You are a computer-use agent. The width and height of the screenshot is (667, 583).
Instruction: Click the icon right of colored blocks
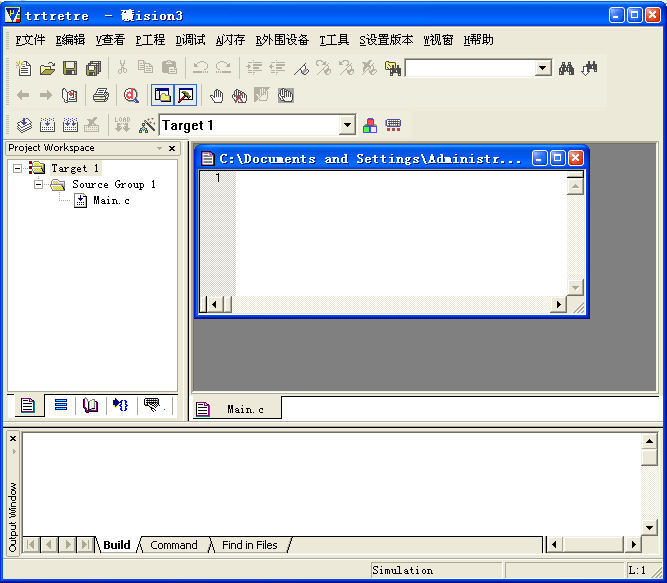click(393, 125)
